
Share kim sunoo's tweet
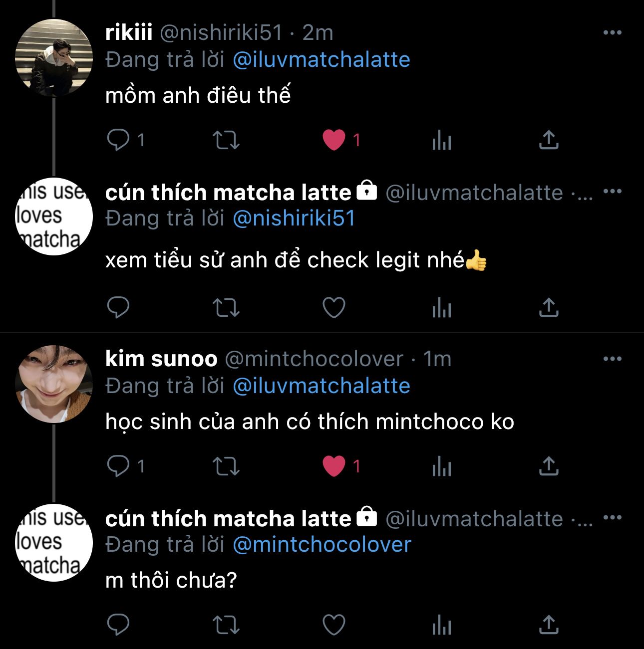click(548, 466)
